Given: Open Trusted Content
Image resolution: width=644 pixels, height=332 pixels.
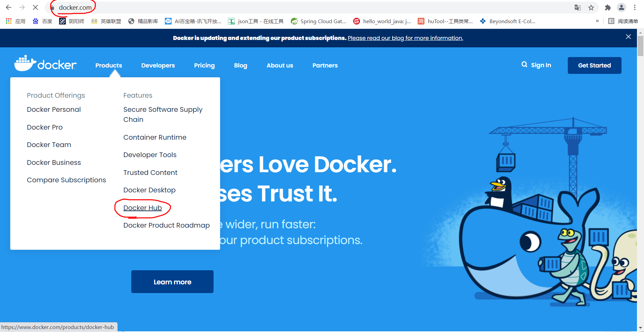Looking at the screenshot, I should 150,173.
